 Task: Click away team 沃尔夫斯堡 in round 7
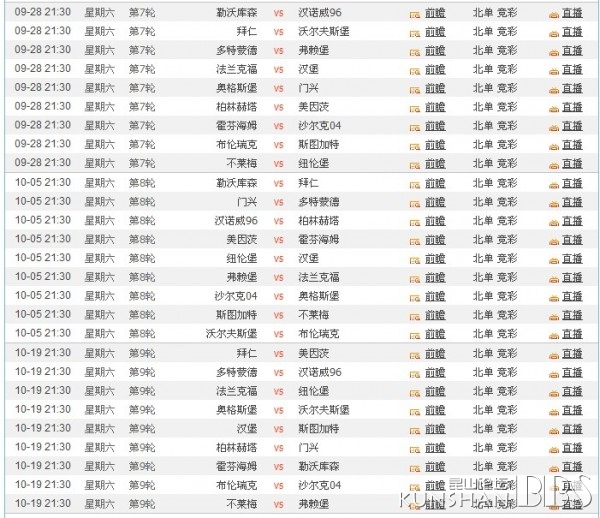(324, 32)
